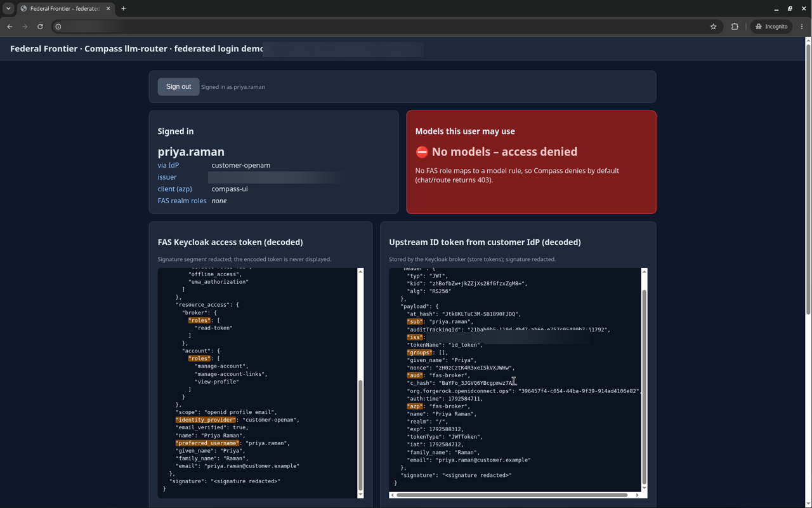Click FAS token pane scroll-down arrow

(360, 494)
